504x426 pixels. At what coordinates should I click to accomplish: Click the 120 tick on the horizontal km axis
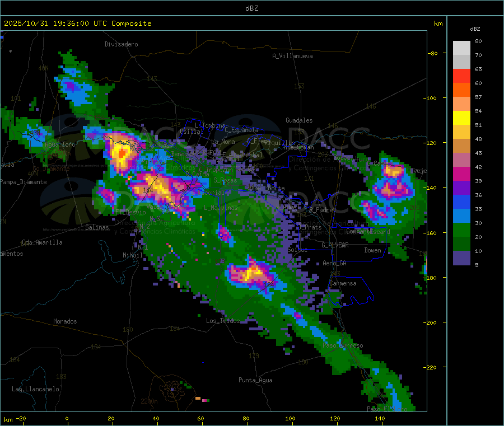coord(335,419)
